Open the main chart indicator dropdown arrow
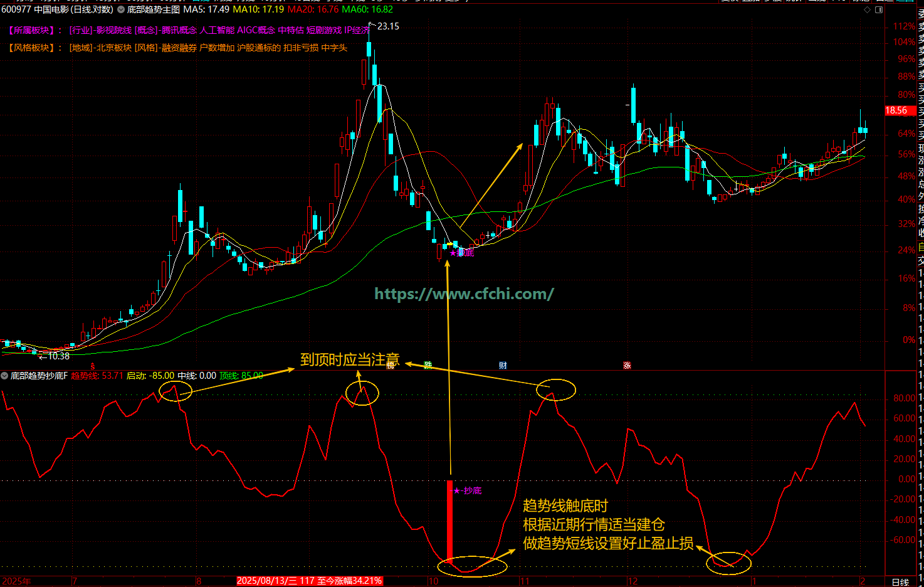The width and height of the screenshot is (924, 587). (121, 9)
